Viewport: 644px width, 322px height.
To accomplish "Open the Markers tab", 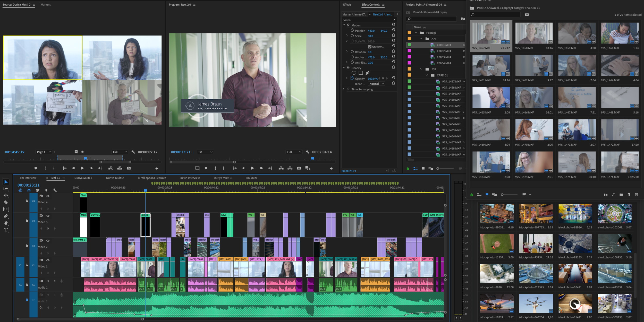I will 46,5.
